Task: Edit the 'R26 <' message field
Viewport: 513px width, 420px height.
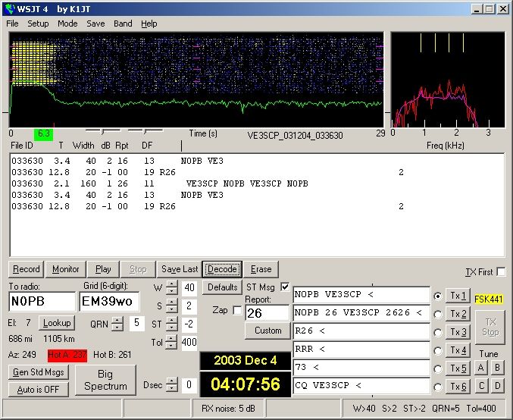Action: pyautogui.click(x=361, y=331)
